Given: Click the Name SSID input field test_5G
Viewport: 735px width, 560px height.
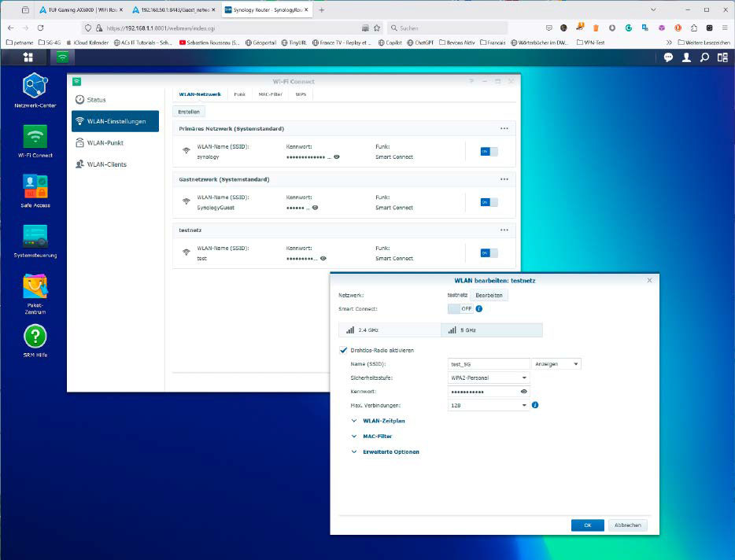Looking at the screenshot, I should [x=489, y=364].
